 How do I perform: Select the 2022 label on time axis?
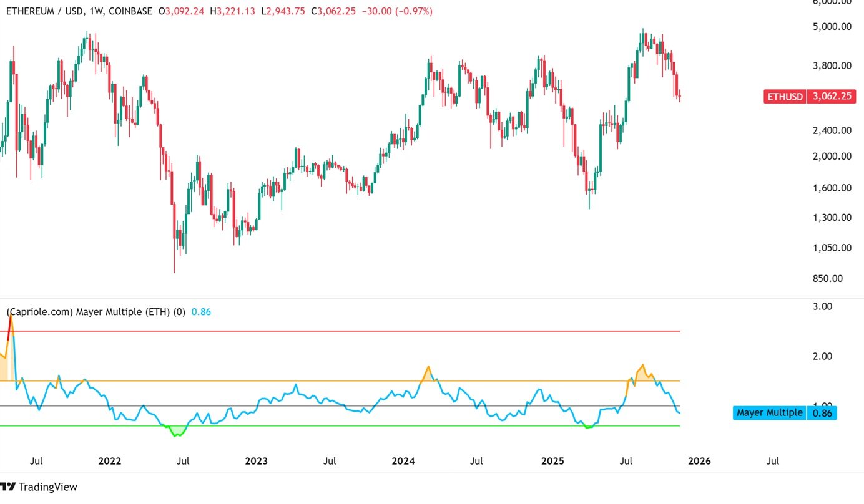[109, 461]
